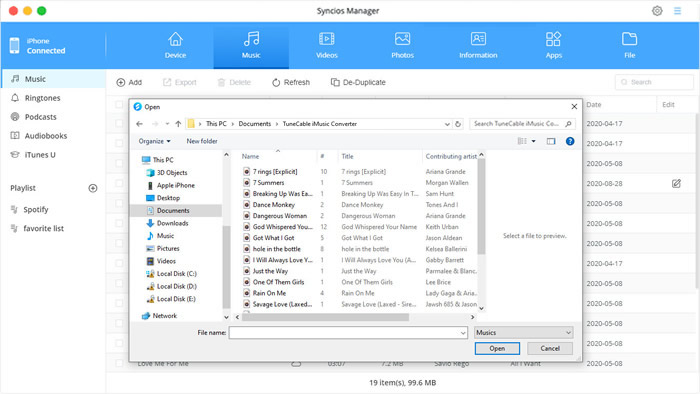Viewport: 700px width, 394px height.
Task: Click New folder in the dialog
Action: [202, 141]
